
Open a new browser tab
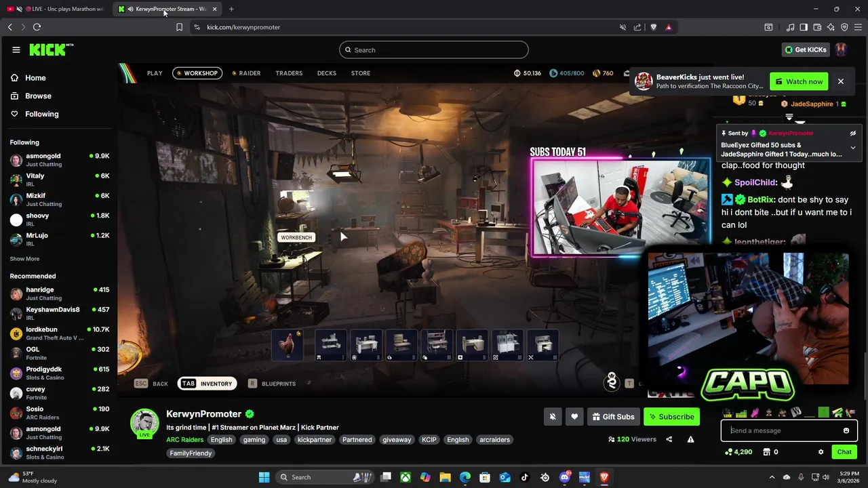(x=231, y=9)
